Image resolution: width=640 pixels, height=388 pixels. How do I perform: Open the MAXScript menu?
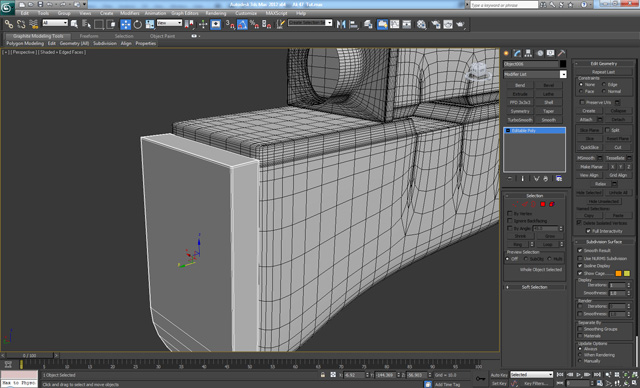276,13
